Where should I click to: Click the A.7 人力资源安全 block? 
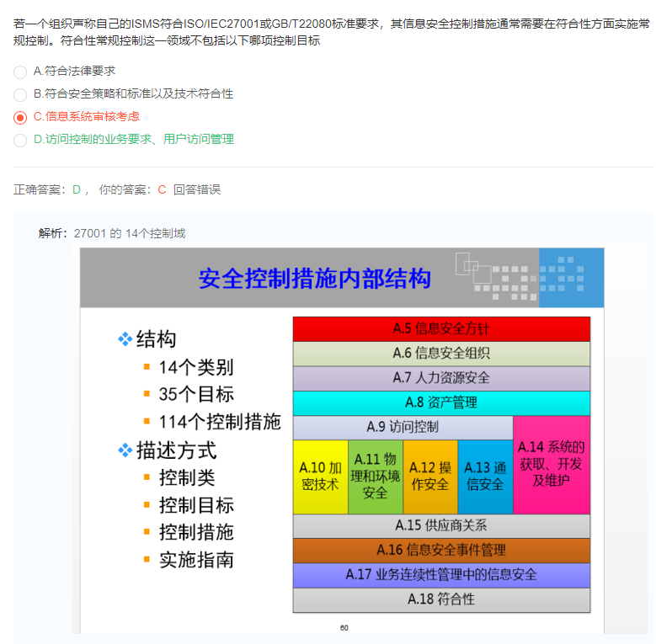coord(441,378)
